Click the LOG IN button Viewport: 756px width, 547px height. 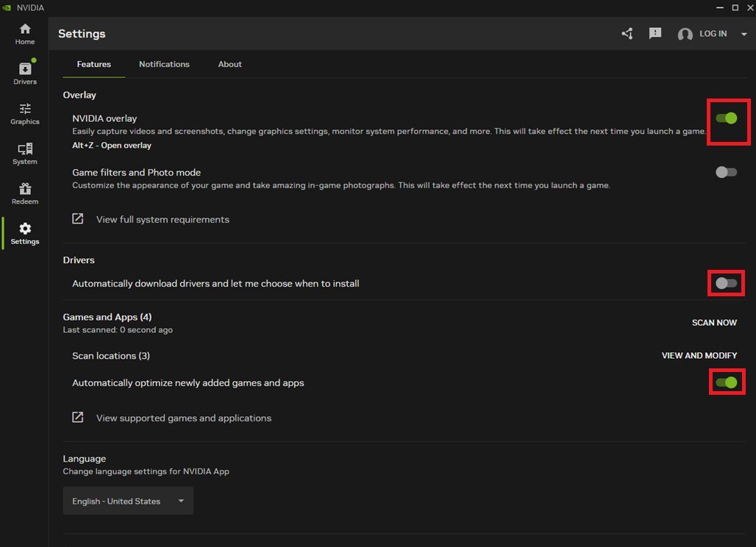coord(713,34)
